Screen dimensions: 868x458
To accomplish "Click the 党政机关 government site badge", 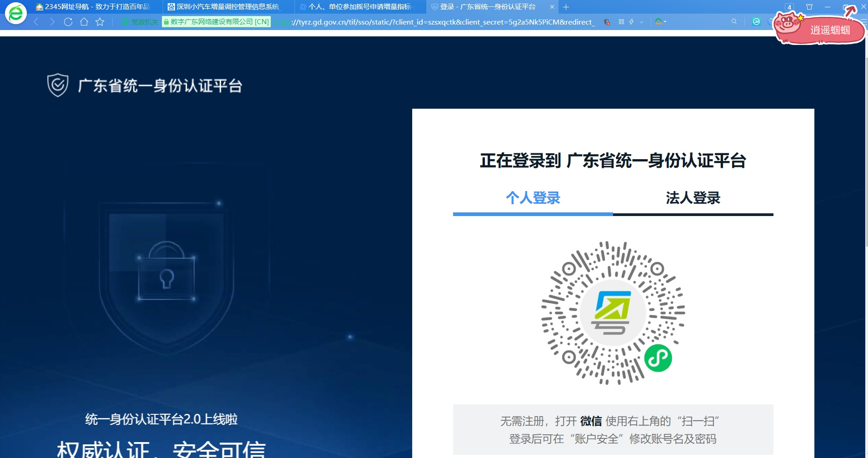I will click(x=140, y=22).
